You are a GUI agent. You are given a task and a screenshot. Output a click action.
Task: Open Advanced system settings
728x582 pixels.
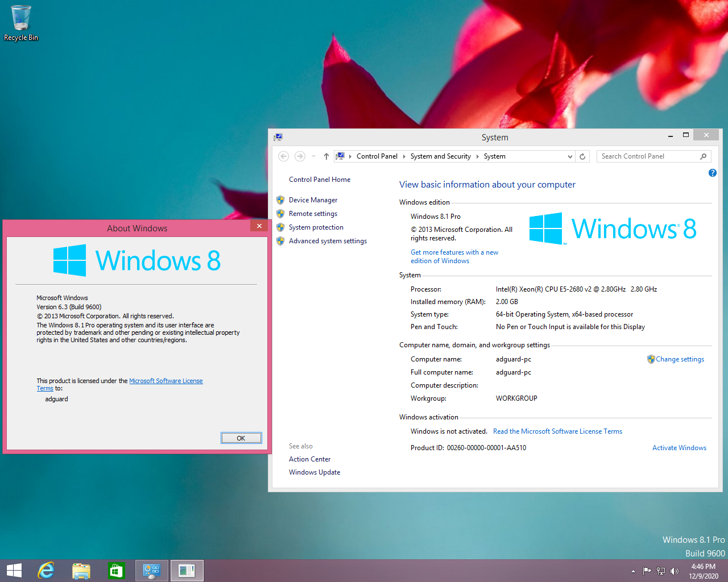coord(328,241)
